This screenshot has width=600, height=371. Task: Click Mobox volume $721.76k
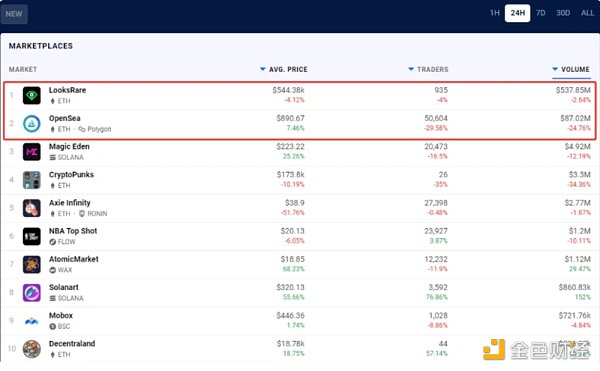(574, 316)
